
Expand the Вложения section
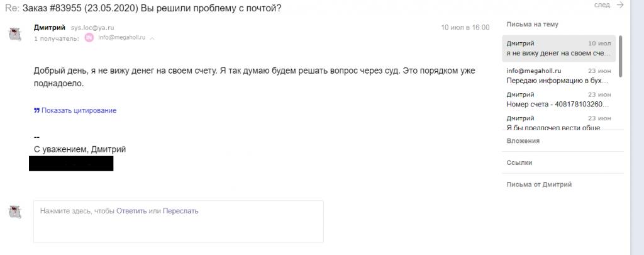coord(523,140)
